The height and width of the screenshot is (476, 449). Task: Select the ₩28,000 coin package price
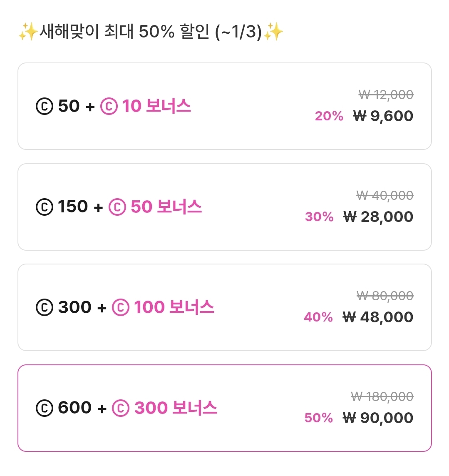tap(378, 217)
